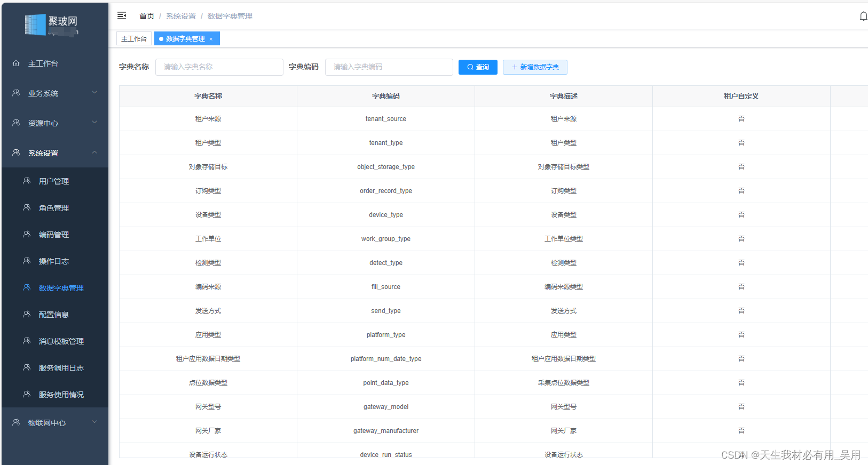The height and width of the screenshot is (465, 868).
Task: Open 角色管理 menu item
Action: 55,208
